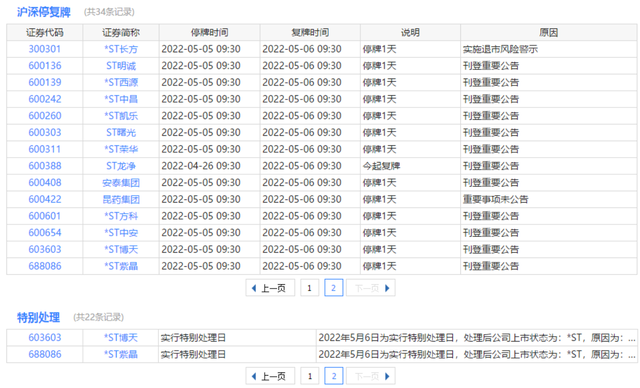640x388 pixels.
Task: Click the *ST长方 stock name link
Action: coord(121,49)
